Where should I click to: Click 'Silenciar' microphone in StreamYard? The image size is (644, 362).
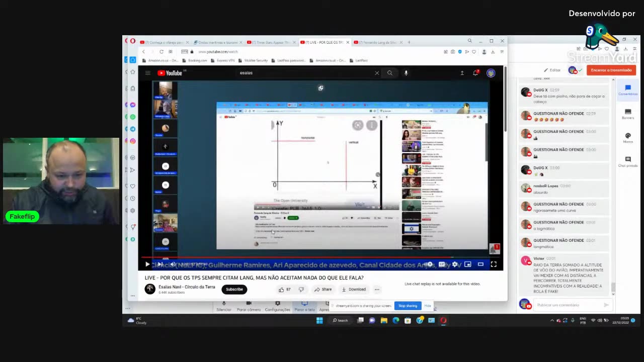(x=224, y=306)
